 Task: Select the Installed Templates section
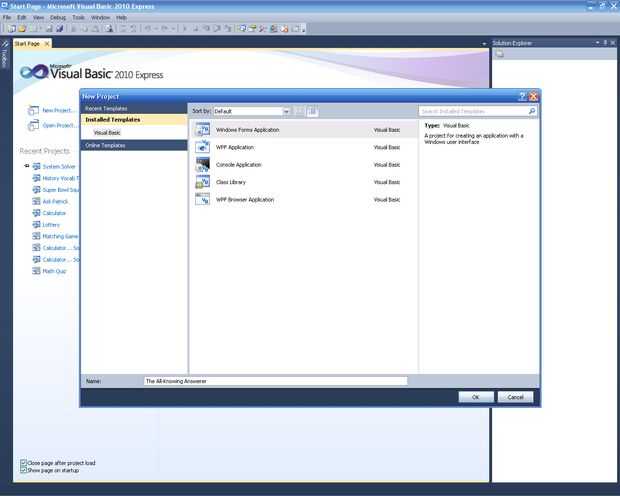click(134, 119)
